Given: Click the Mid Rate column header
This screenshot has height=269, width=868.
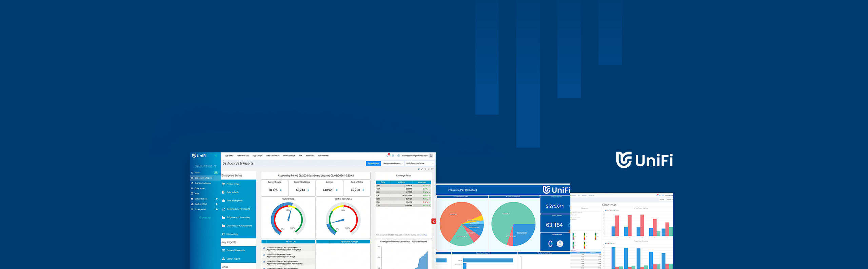Looking at the screenshot, I should click(x=401, y=182).
